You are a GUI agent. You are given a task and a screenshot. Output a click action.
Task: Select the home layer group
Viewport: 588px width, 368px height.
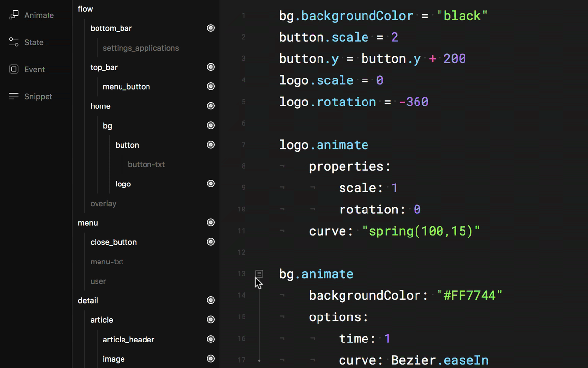pos(100,106)
